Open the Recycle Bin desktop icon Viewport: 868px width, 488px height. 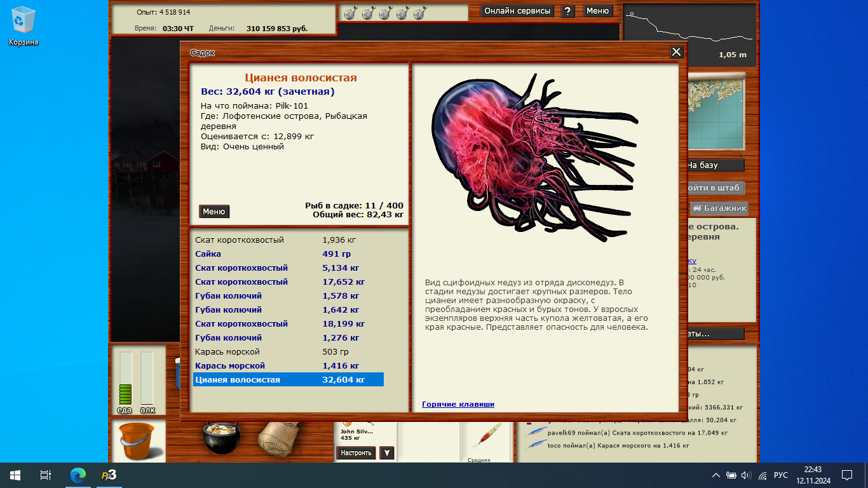coord(24,26)
